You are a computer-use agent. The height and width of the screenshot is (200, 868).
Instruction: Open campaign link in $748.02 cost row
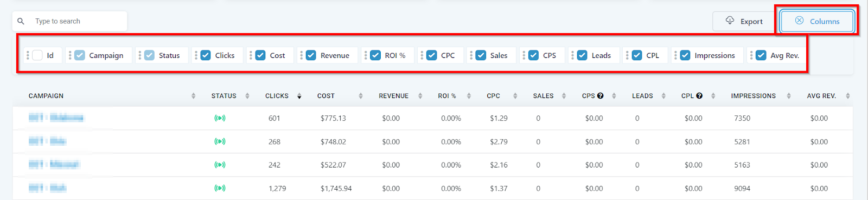click(47, 141)
